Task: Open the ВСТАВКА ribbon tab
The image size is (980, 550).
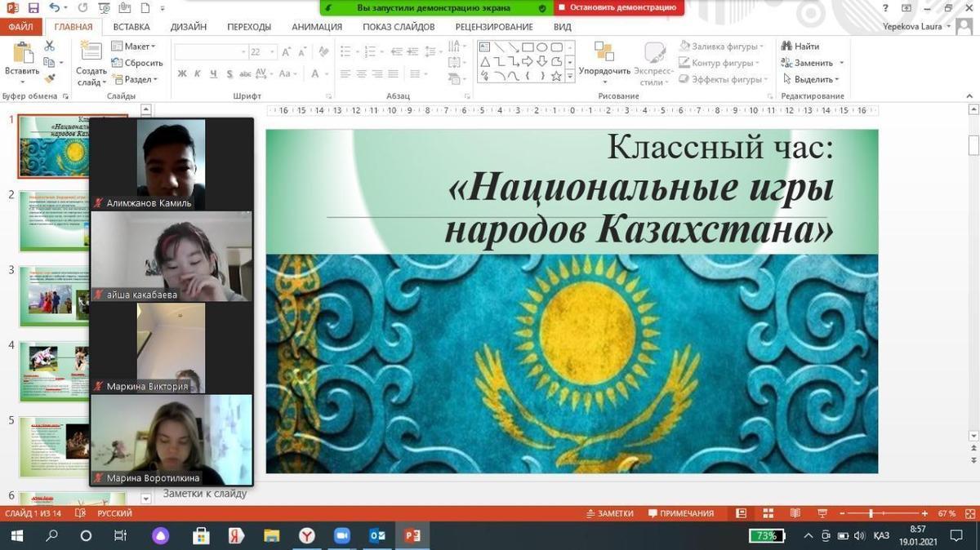Action: click(x=131, y=27)
